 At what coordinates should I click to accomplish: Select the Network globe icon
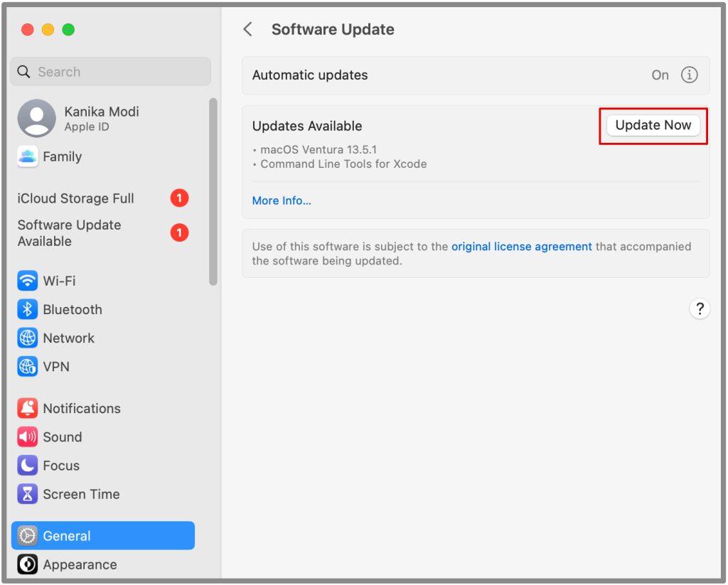(28, 338)
